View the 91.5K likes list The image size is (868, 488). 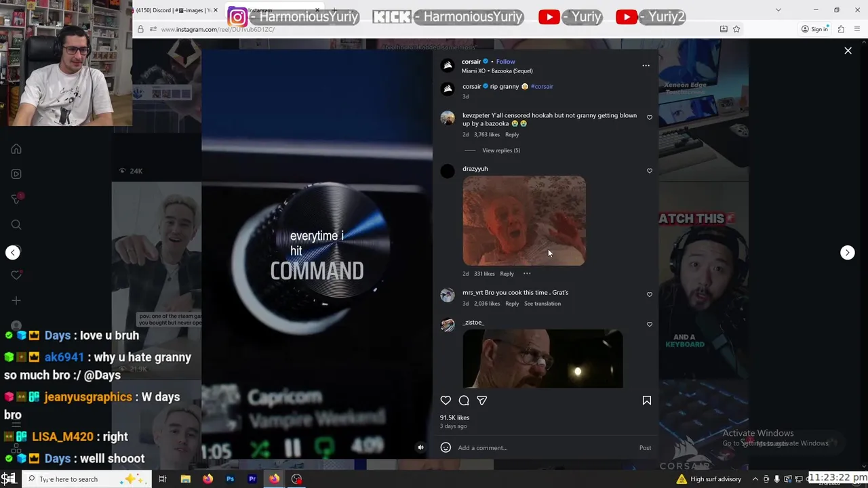tap(454, 418)
